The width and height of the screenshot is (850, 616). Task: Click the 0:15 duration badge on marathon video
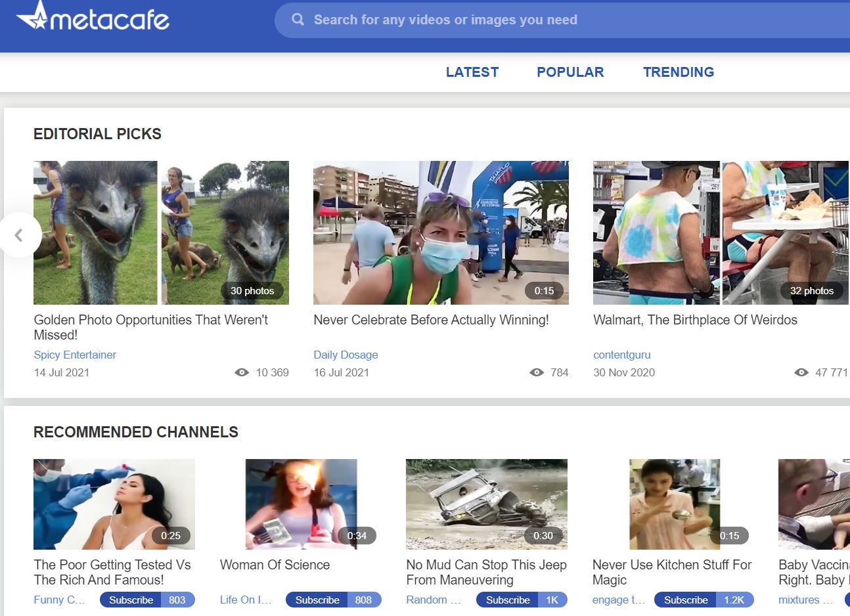pos(544,291)
